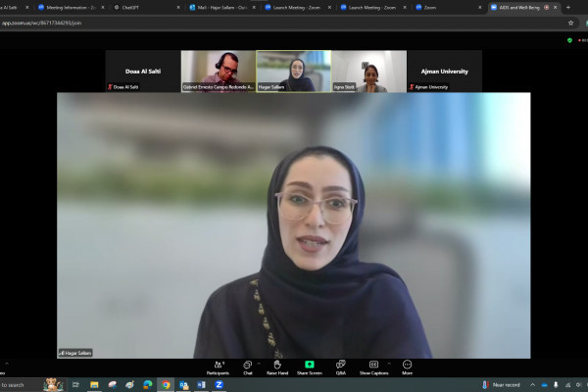Open a new browser tab
588x392 pixels.
(568, 7)
